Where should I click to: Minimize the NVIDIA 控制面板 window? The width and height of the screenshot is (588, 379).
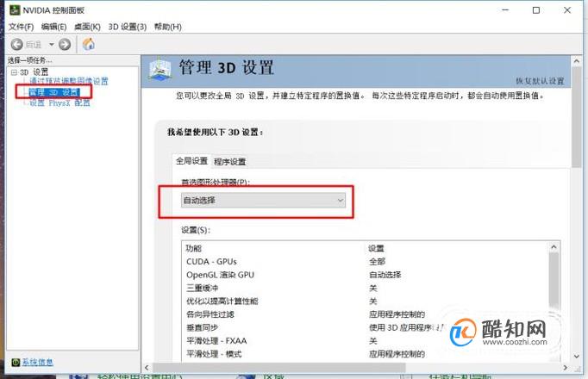tap(505, 10)
